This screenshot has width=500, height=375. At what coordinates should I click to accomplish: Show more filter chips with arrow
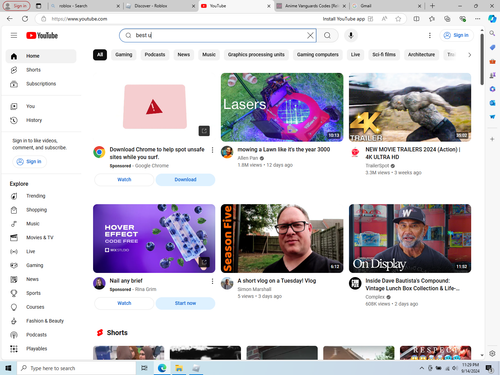click(x=469, y=55)
